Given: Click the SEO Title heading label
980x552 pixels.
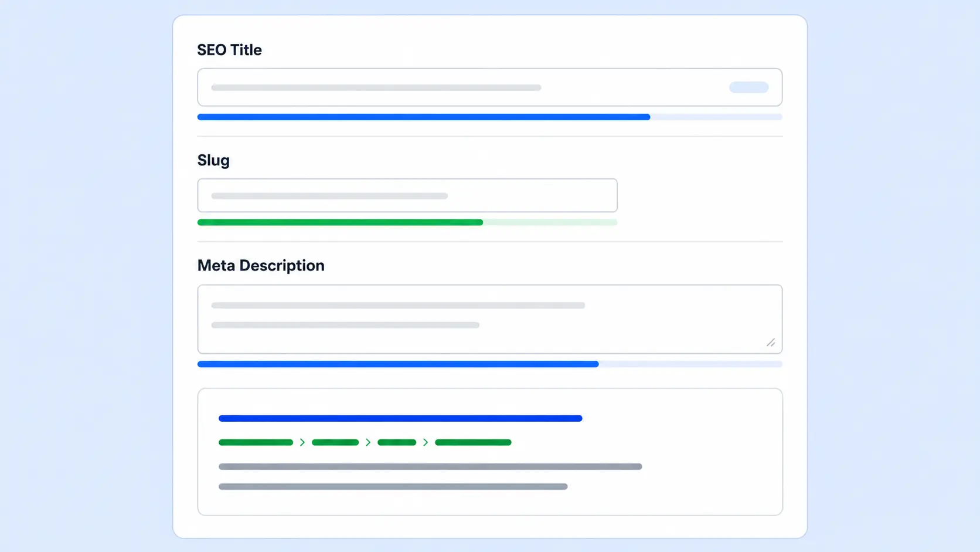Looking at the screenshot, I should pos(229,50).
